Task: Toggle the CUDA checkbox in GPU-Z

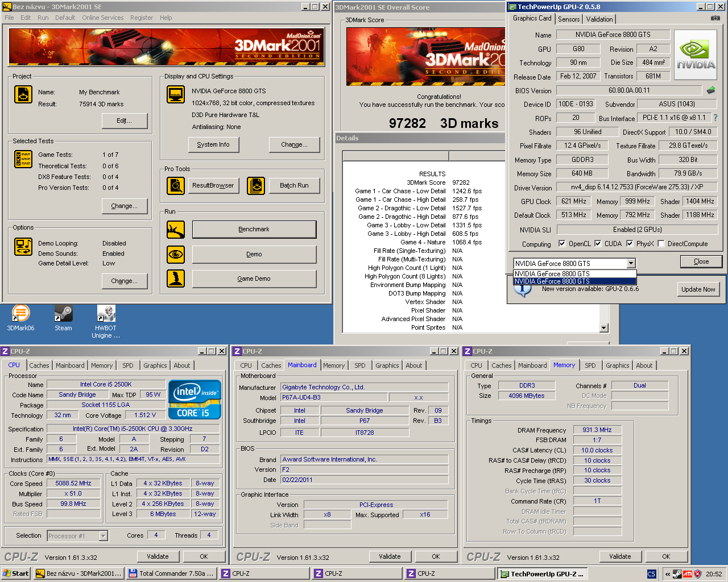Action: pyautogui.click(x=598, y=244)
